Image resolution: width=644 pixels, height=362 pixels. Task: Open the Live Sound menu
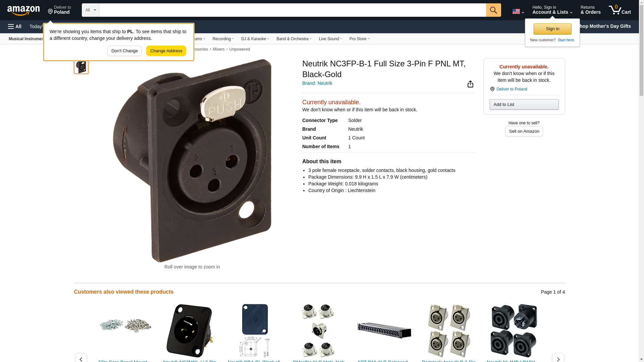(x=330, y=39)
